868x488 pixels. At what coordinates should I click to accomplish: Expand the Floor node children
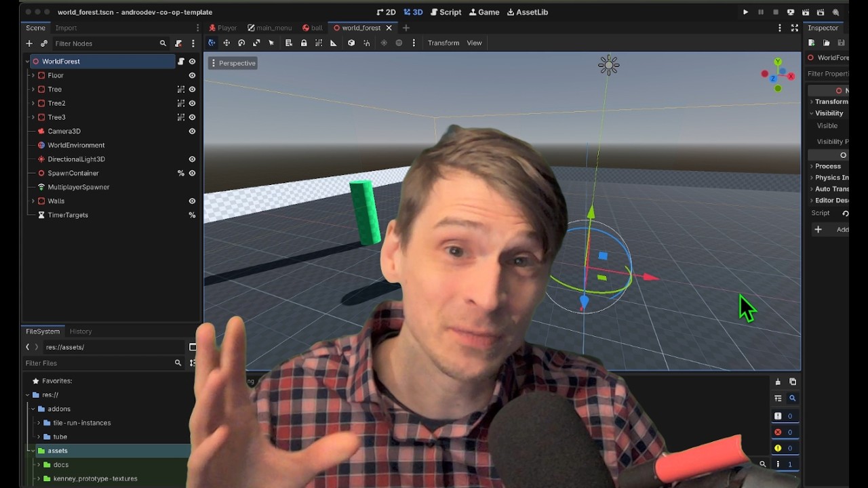tap(33, 75)
